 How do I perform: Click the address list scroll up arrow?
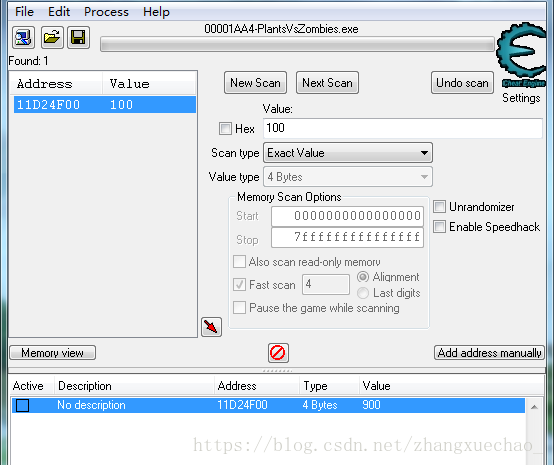[535, 407]
